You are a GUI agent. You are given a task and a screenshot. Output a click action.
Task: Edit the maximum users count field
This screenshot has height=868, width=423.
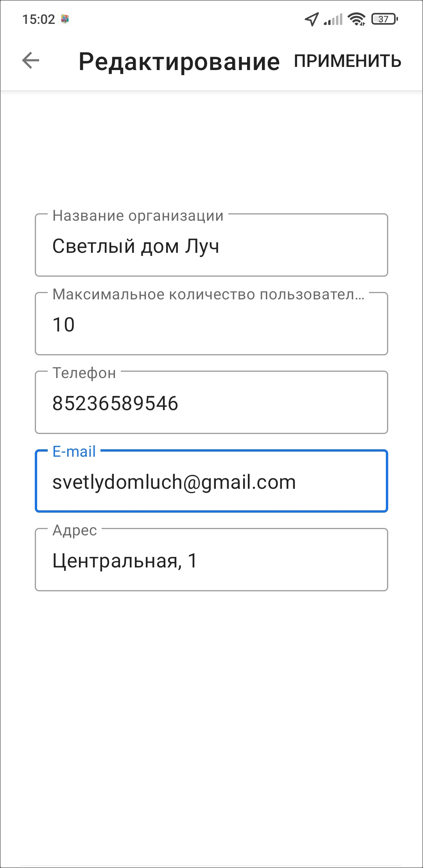(x=211, y=325)
